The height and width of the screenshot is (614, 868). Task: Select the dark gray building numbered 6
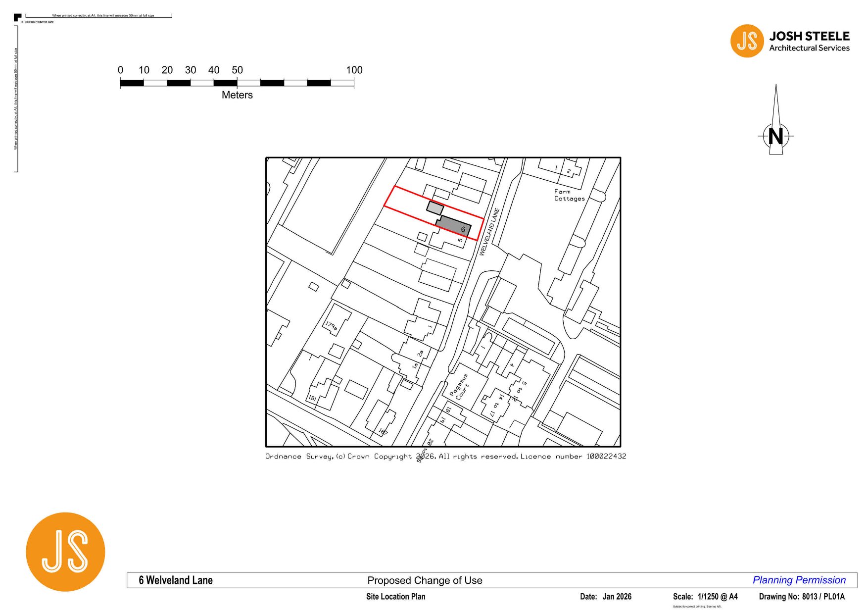[453, 226]
